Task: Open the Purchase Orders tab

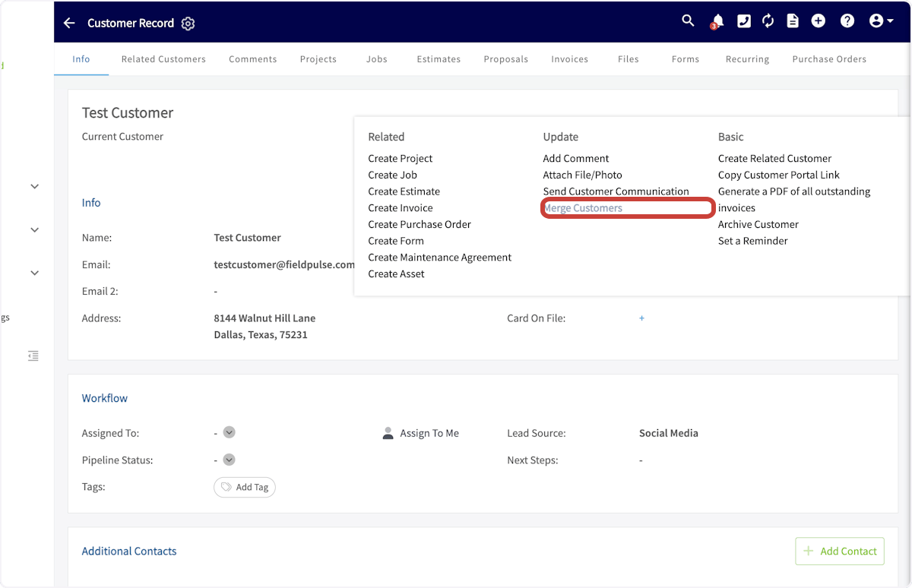Action: pyautogui.click(x=829, y=58)
